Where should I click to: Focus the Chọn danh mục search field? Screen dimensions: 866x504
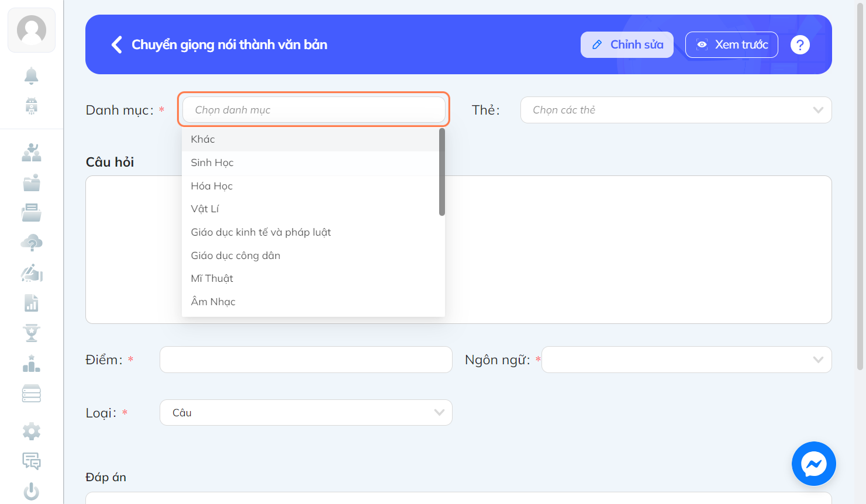click(x=313, y=110)
